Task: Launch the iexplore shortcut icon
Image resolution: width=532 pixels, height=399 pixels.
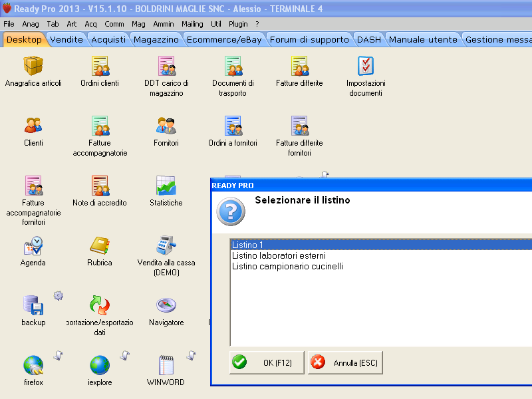Action: pyautogui.click(x=100, y=365)
